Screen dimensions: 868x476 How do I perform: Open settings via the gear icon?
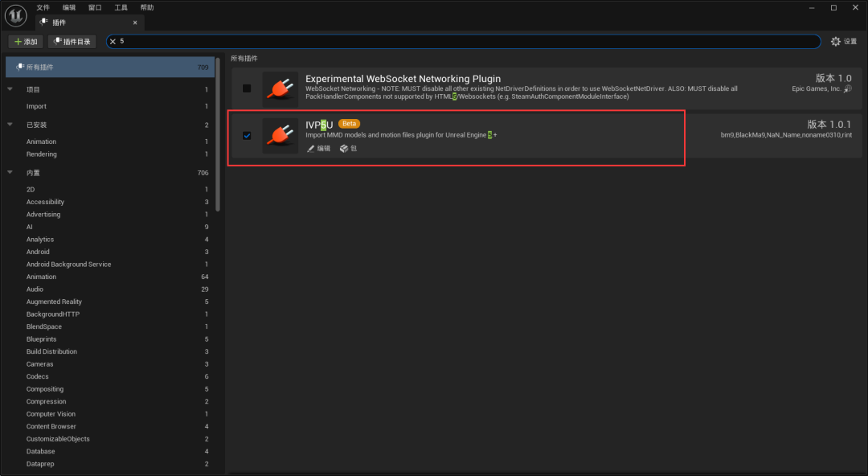click(x=835, y=42)
